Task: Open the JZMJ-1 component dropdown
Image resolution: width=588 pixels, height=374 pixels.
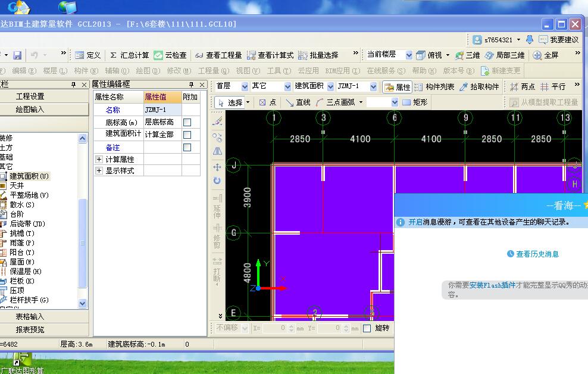Action: 373,87
